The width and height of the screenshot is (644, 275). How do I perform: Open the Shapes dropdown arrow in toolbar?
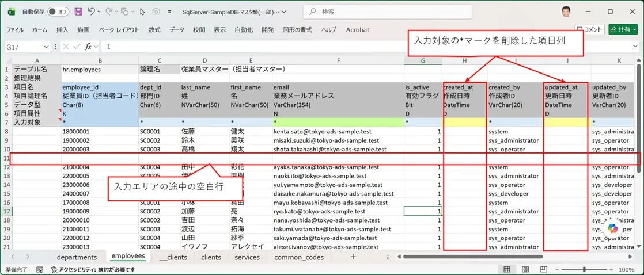coord(133,12)
